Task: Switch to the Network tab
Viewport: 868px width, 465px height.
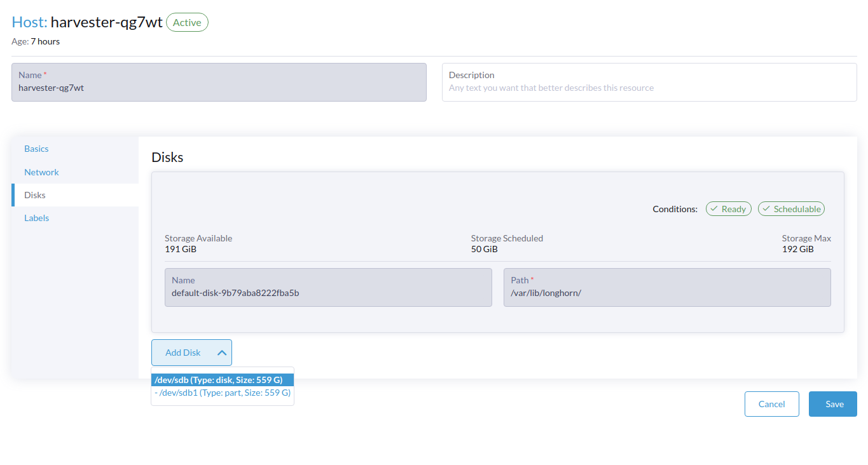Action: click(x=41, y=172)
